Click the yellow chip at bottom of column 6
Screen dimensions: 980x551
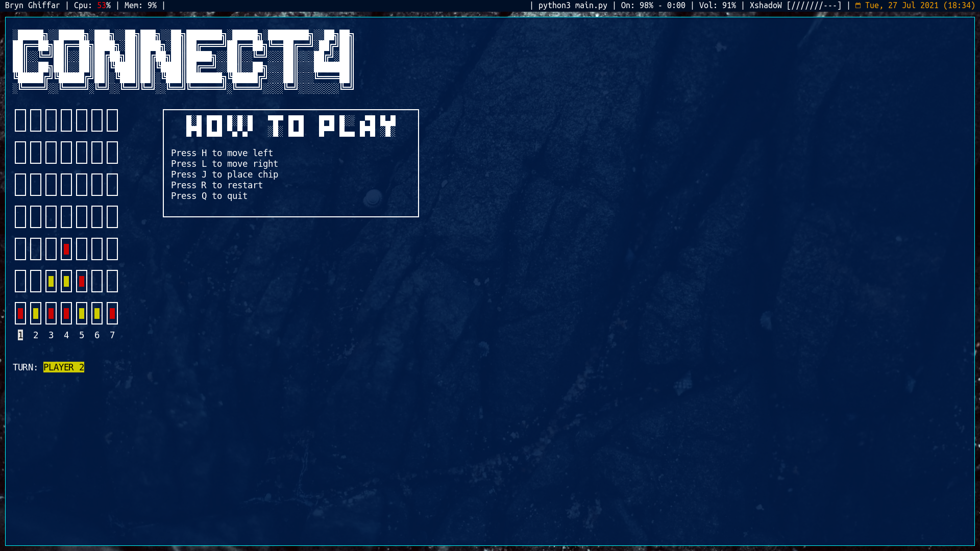click(x=97, y=313)
